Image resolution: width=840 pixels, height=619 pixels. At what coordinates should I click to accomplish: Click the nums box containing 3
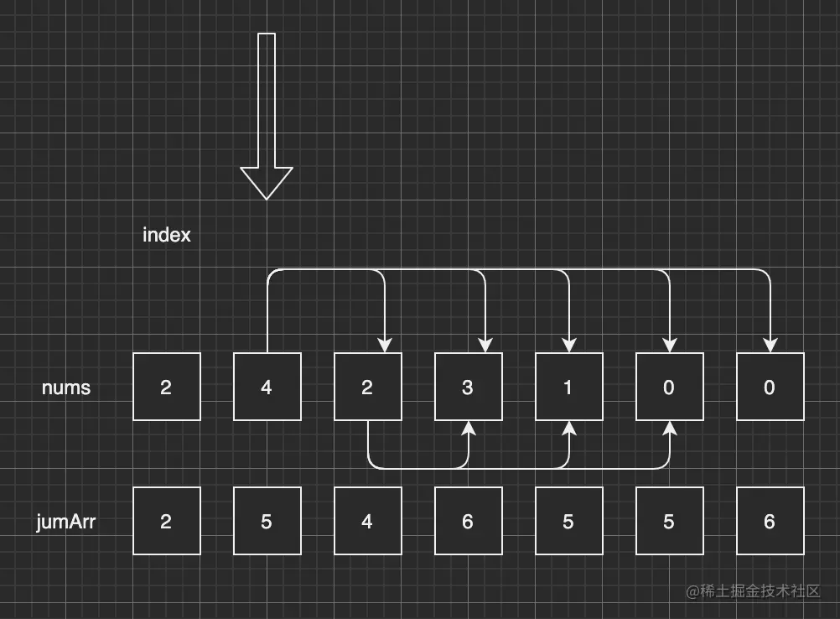(x=468, y=387)
